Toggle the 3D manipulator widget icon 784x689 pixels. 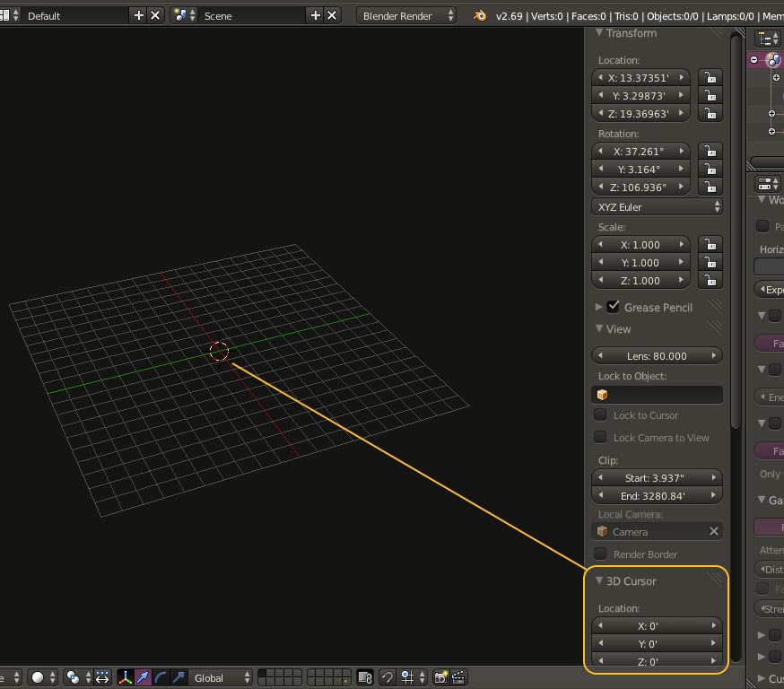point(126,677)
